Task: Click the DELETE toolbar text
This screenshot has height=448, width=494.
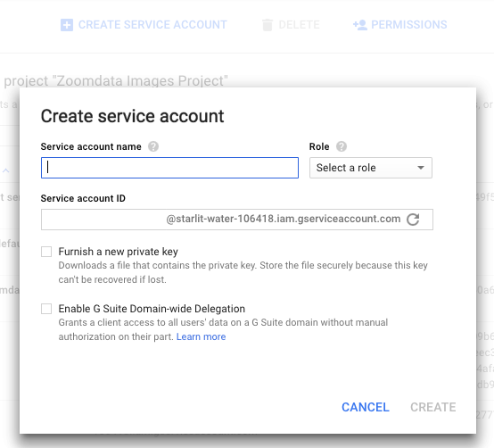Action: click(x=299, y=25)
